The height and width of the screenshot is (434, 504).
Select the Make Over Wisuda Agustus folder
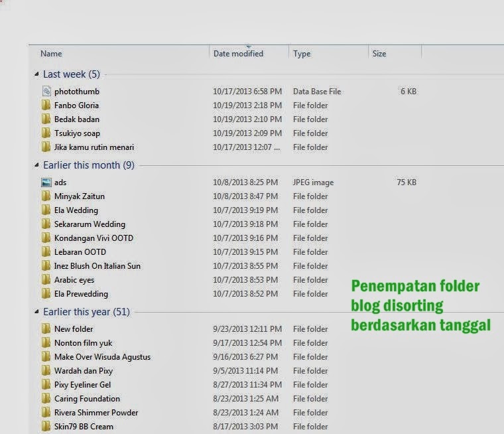[x=102, y=357]
